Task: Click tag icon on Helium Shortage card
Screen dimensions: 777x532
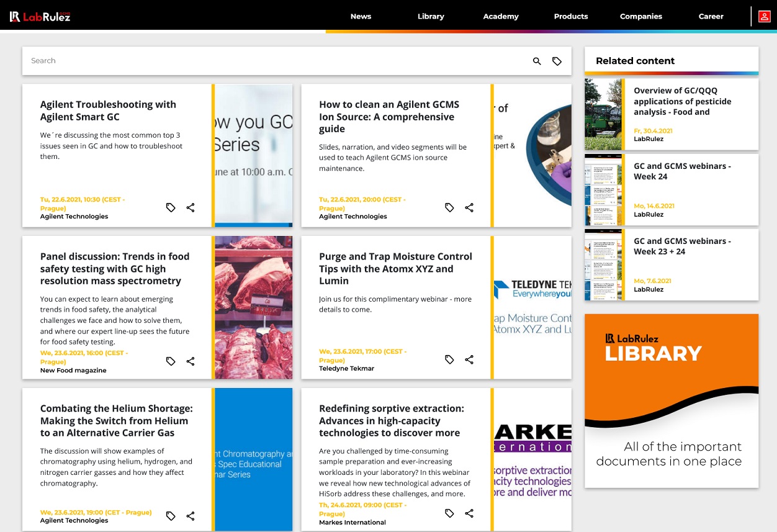Action: [x=171, y=516]
